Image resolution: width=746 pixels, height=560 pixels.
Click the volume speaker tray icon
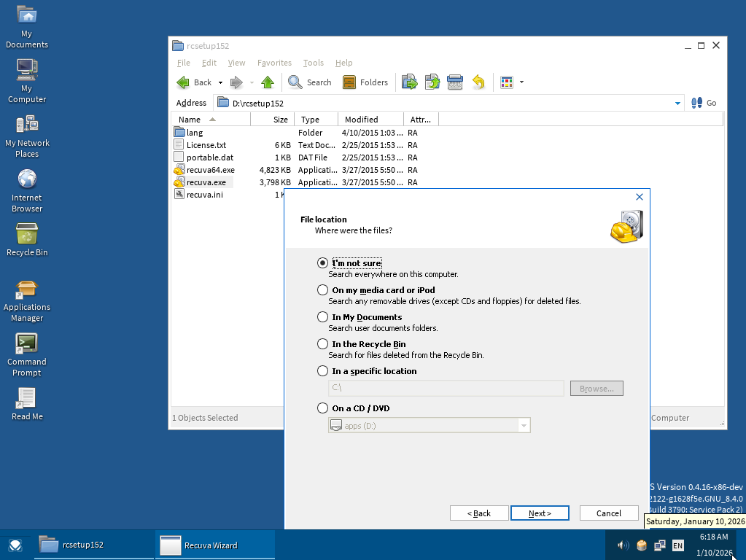pyautogui.click(x=623, y=545)
